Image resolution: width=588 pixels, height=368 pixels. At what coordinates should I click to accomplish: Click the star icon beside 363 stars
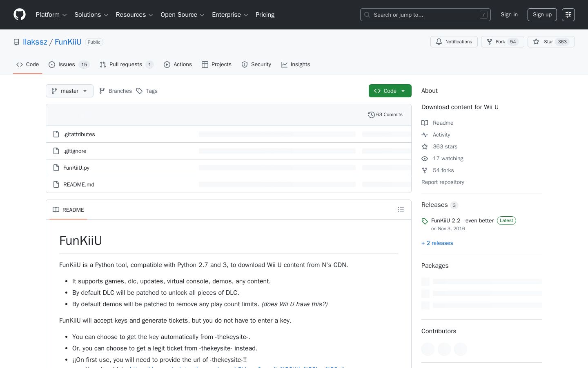click(x=425, y=147)
